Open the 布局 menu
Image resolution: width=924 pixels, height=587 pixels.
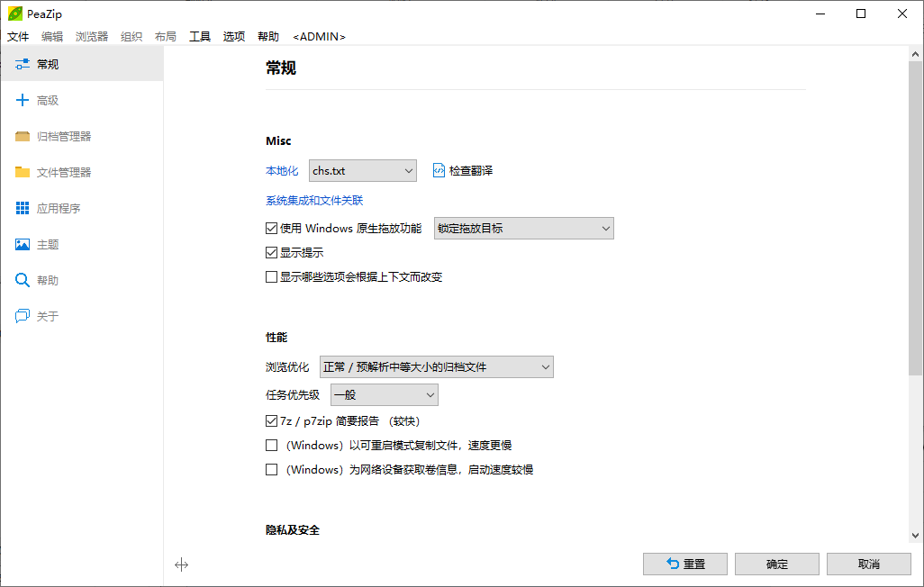(166, 37)
